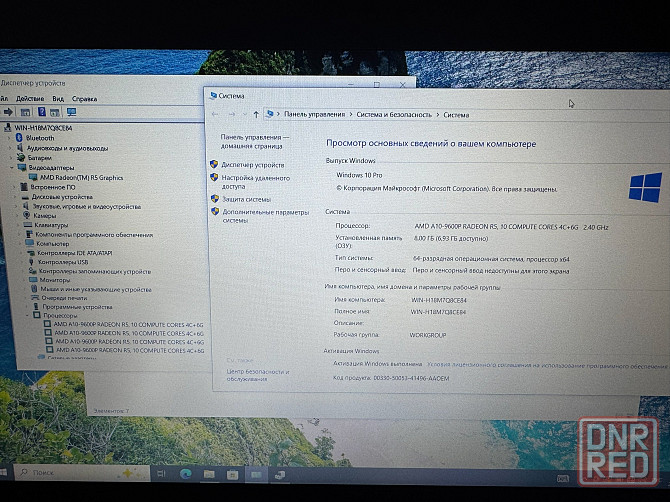Screen dimensions: 670x502
Task: Click the up arrow in System window
Action: [256, 114]
